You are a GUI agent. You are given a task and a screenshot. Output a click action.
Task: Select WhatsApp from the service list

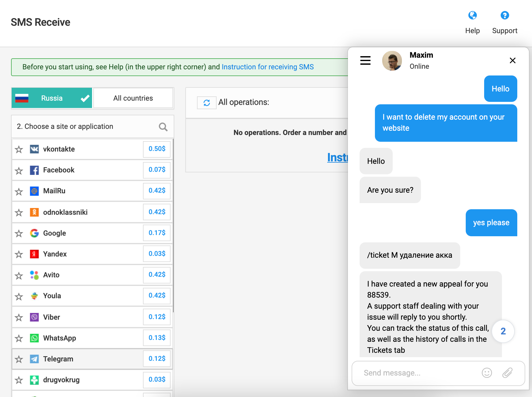click(60, 338)
